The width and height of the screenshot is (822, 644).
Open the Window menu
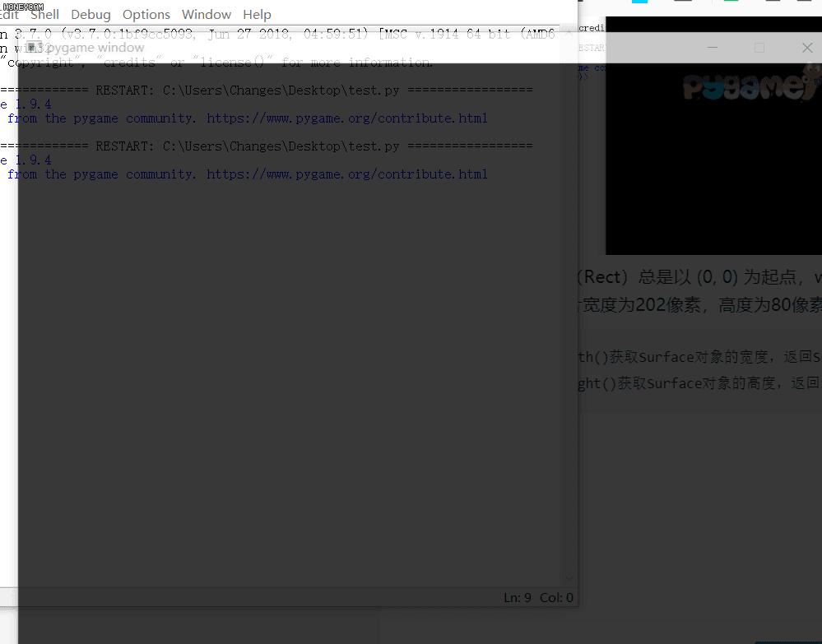tap(206, 14)
